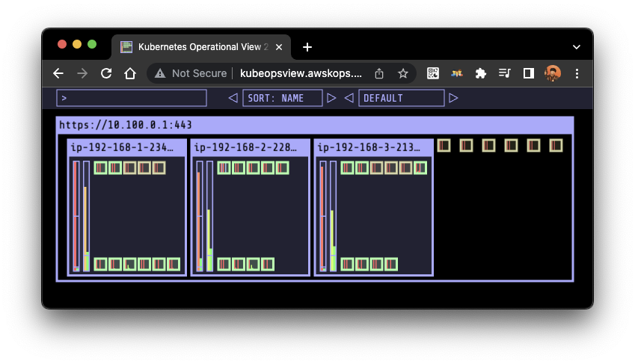
Task: Select last top-row pod in node ip-192-168-3-213
Action: 420,167
